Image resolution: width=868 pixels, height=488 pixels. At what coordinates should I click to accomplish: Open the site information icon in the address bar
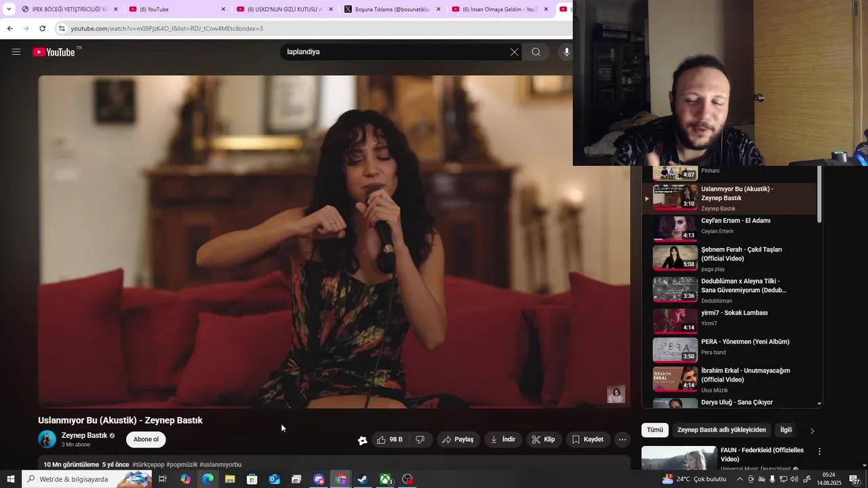tap(62, 28)
